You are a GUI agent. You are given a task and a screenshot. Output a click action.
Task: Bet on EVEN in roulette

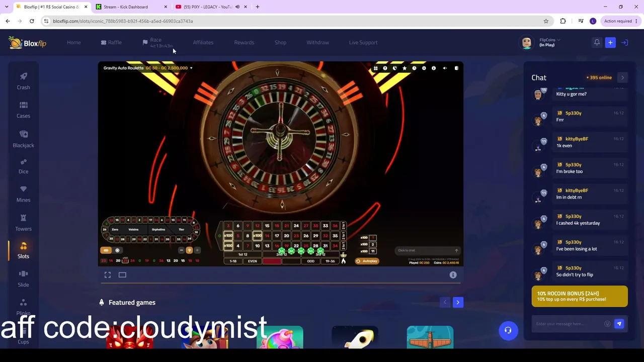coord(252,261)
